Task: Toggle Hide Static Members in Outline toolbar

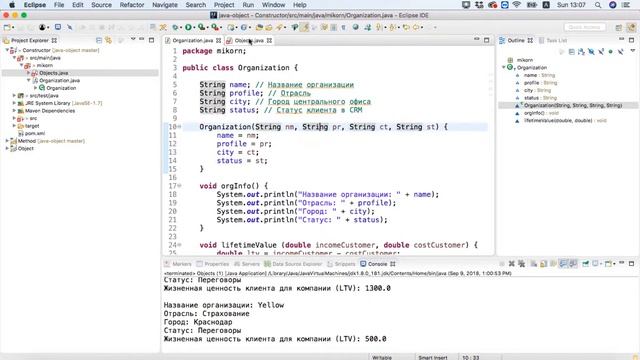Action: coord(601,52)
